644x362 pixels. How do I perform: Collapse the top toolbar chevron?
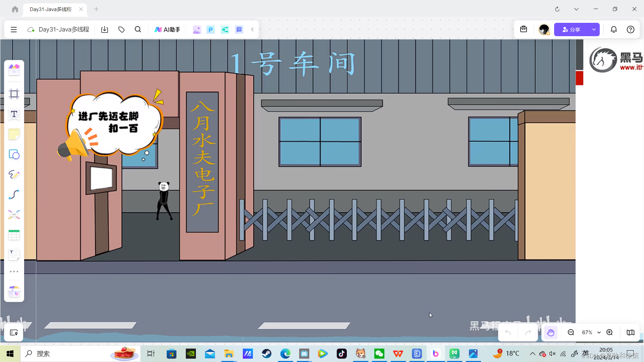click(x=252, y=29)
